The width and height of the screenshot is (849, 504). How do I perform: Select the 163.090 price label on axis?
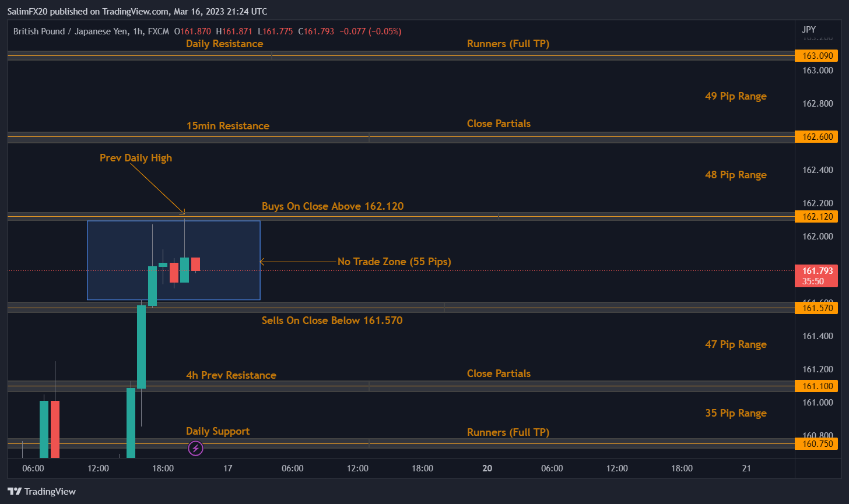coord(816,56)
